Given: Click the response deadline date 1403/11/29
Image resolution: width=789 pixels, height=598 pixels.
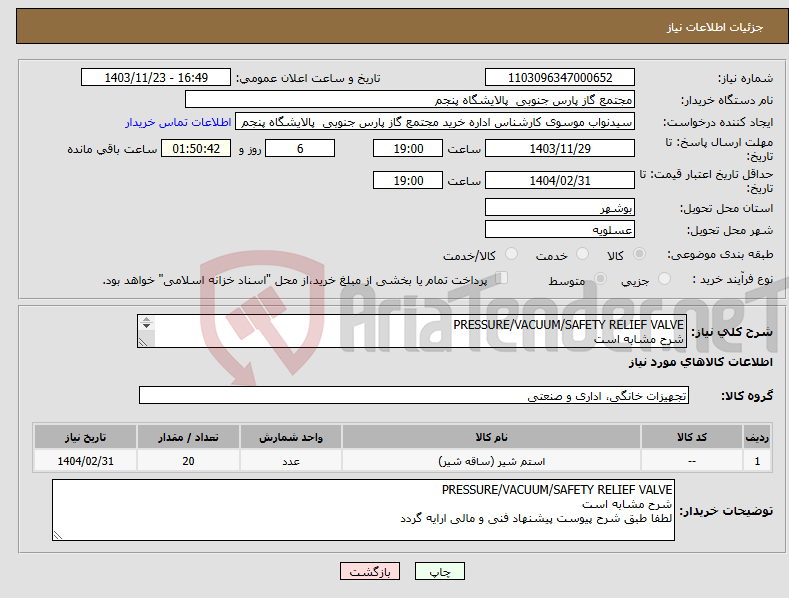Looking at the screenshot, I should (x=560, y=148).
